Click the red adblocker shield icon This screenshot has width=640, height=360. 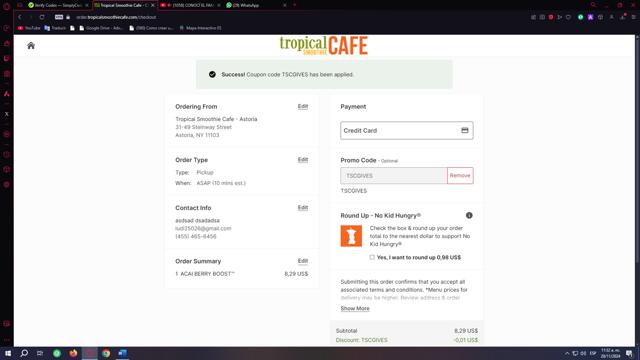551,17
